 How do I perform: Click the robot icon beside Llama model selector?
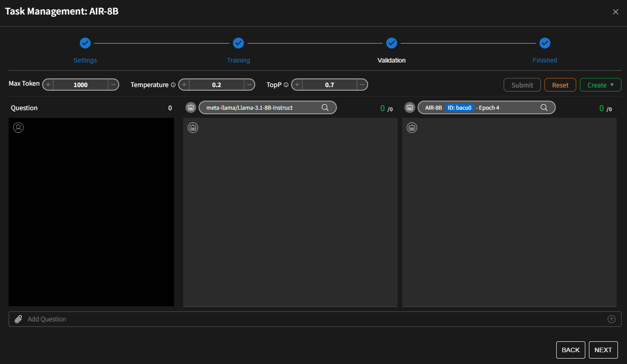coord(191,107)
